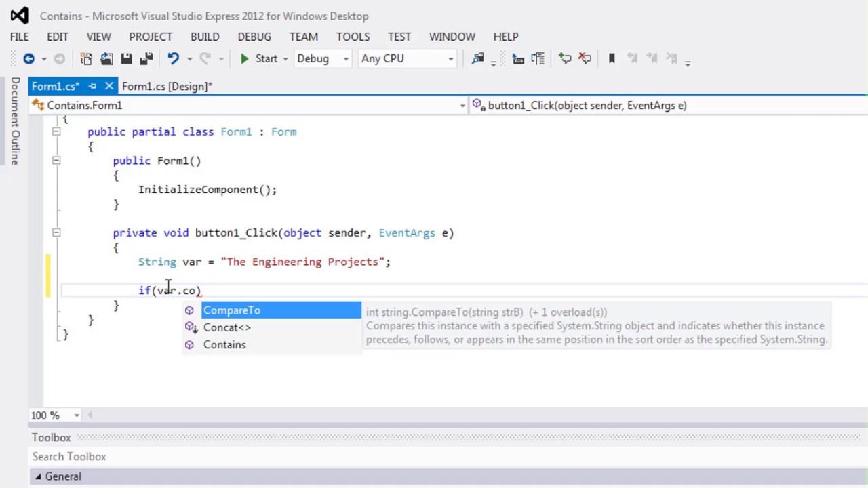Click the Visual Studio logo icon

pyautogui.click(x=20, y=16)
